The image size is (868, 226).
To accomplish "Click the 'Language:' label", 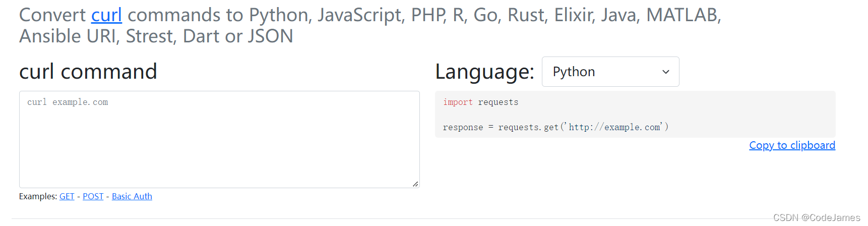I will coord(484,72).
